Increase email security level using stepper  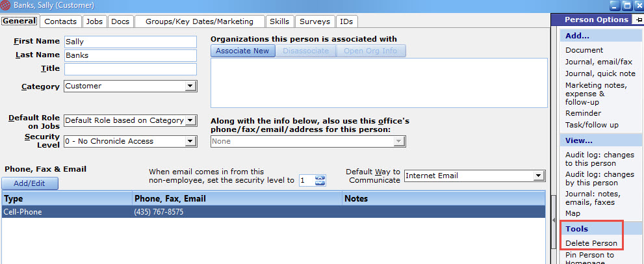320,178
